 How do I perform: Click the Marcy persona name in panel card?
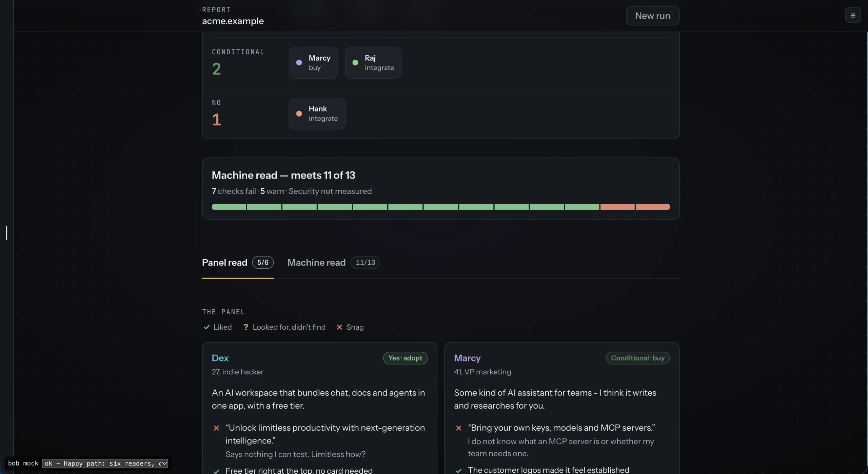click(467, 358)
